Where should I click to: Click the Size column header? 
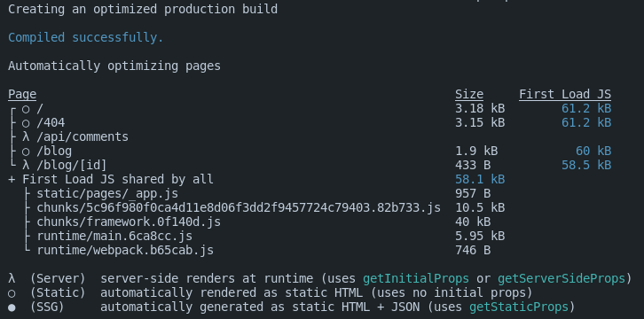point(469,94)
